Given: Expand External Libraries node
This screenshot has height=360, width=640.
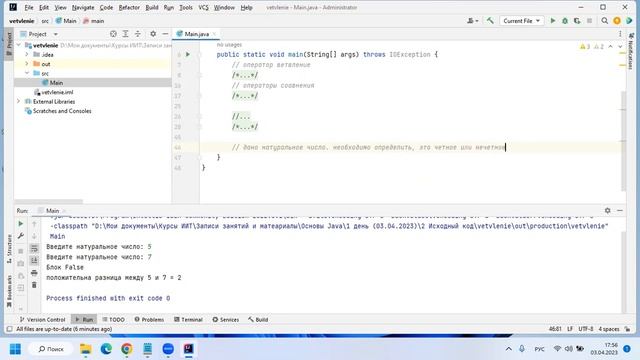Looking at the screenshot, I should [19, 101].
